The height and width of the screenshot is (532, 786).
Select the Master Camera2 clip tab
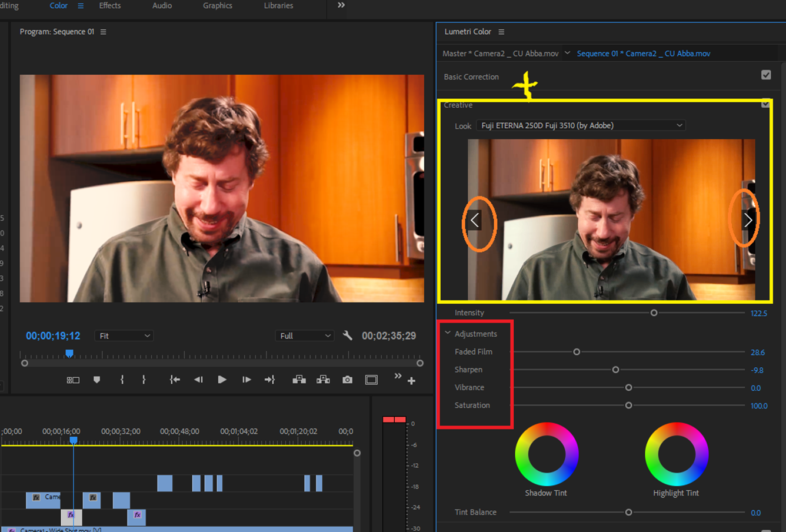500,54
